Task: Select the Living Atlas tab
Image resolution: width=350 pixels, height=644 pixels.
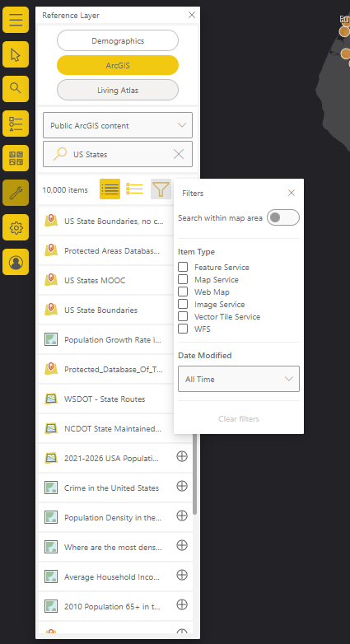Action: coord(118,90)
